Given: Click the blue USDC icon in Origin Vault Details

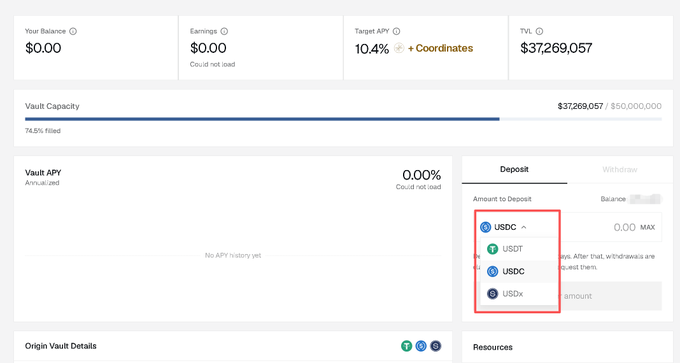Looking at the screenshot, I should tap(421, 346).
